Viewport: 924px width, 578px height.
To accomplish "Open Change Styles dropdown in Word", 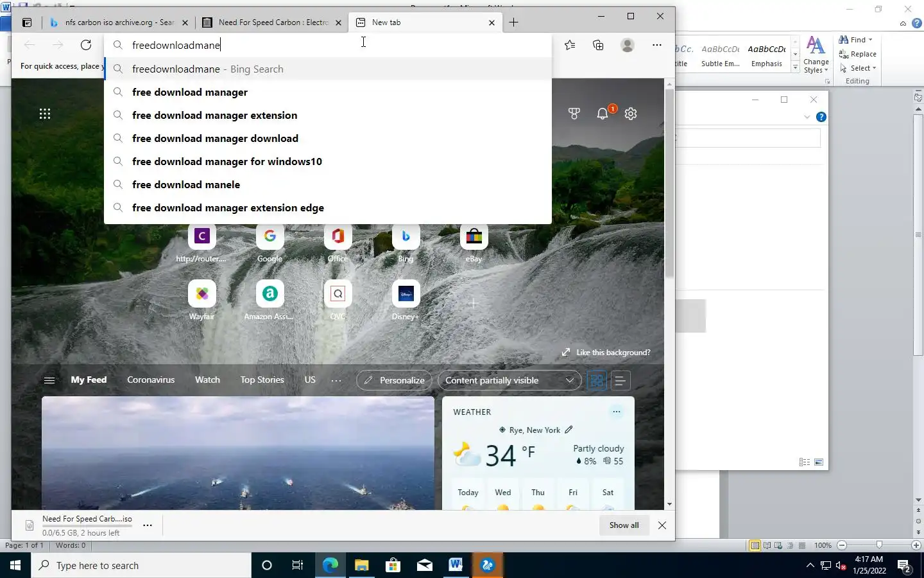I will pyautogui.click(x=816, y=55).
